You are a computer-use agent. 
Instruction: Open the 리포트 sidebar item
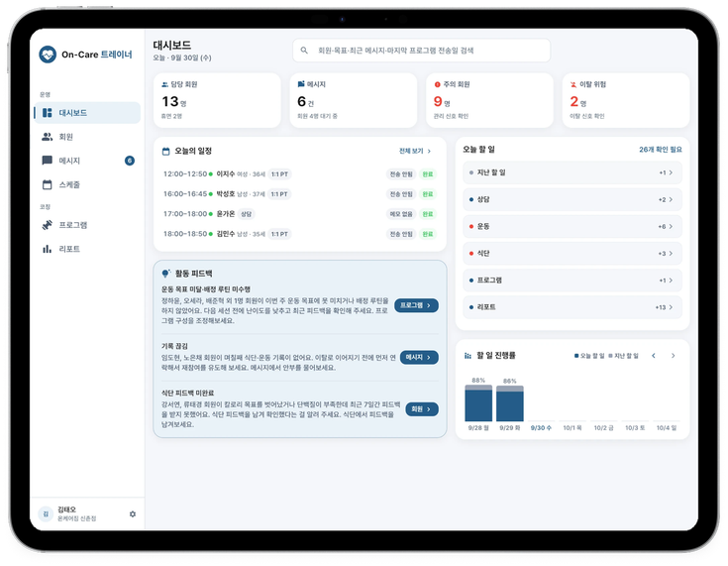(87, 249)
